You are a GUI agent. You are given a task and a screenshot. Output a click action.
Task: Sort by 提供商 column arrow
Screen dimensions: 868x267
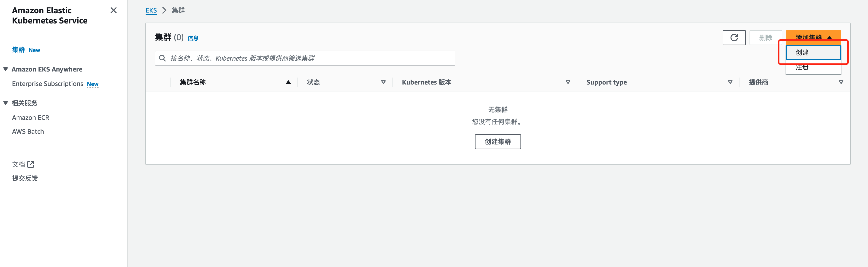point(841,82)
